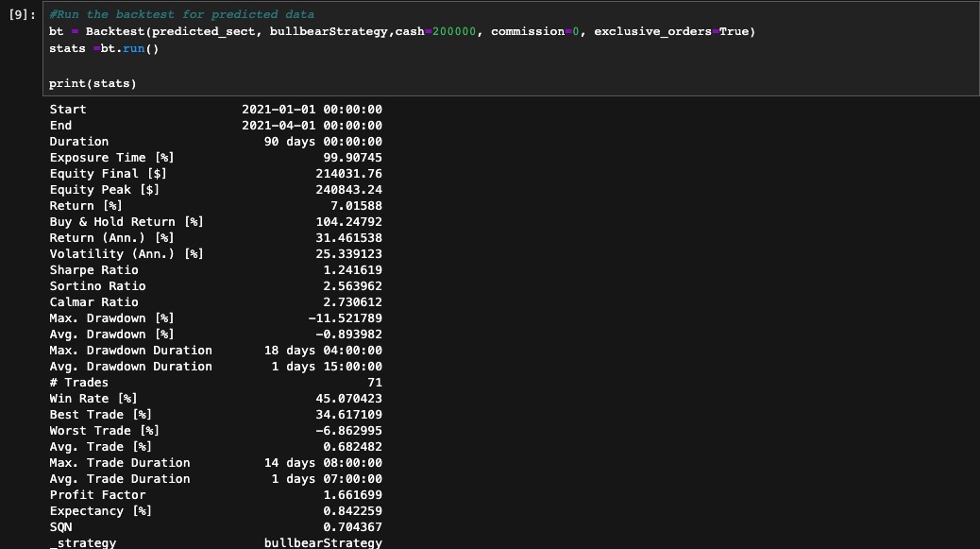Click the Duration value '90 days 00:00:00'
This screenshot has height=549, width=980.
[x=323, y=142]
